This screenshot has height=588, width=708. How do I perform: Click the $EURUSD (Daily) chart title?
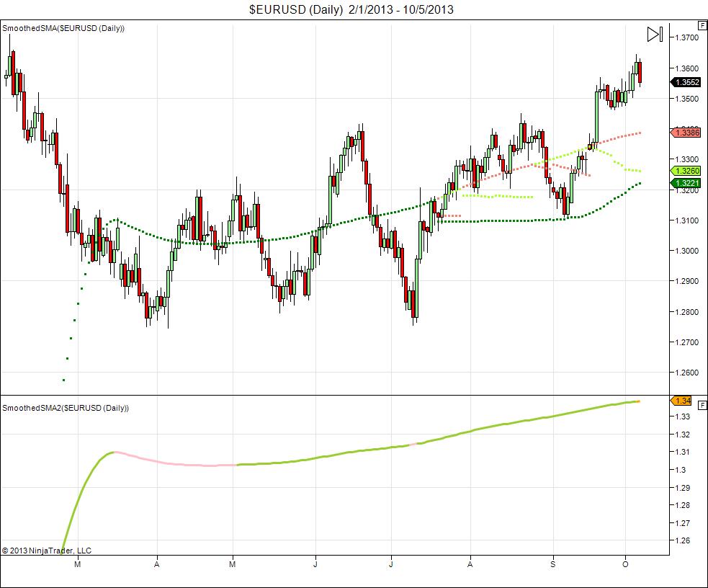coord(351,9)
